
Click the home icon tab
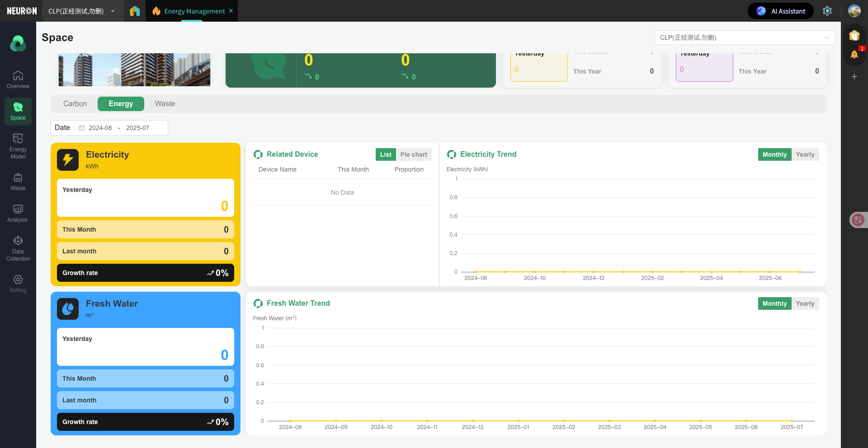tap(135, 11)
